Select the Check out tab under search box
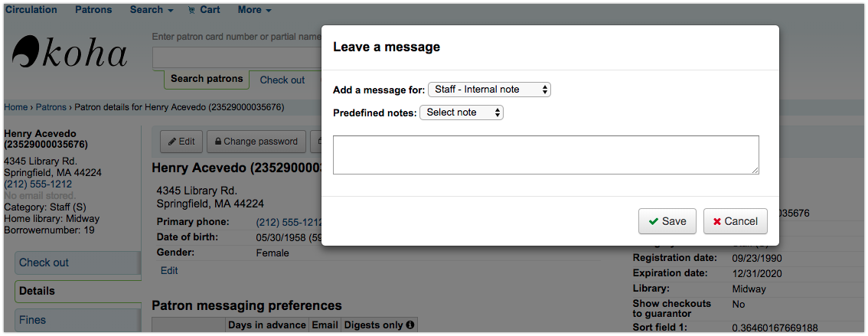 pyautogui.click(x=282, y=80)
